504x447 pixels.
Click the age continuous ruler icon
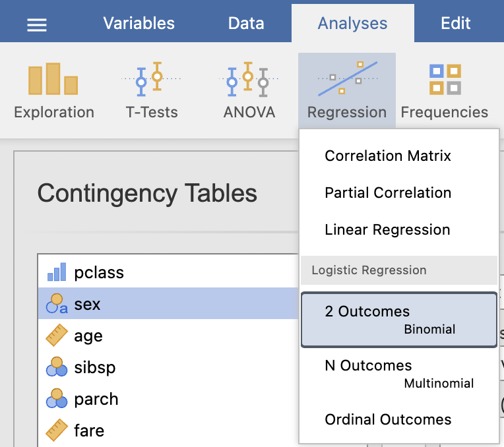57,336
